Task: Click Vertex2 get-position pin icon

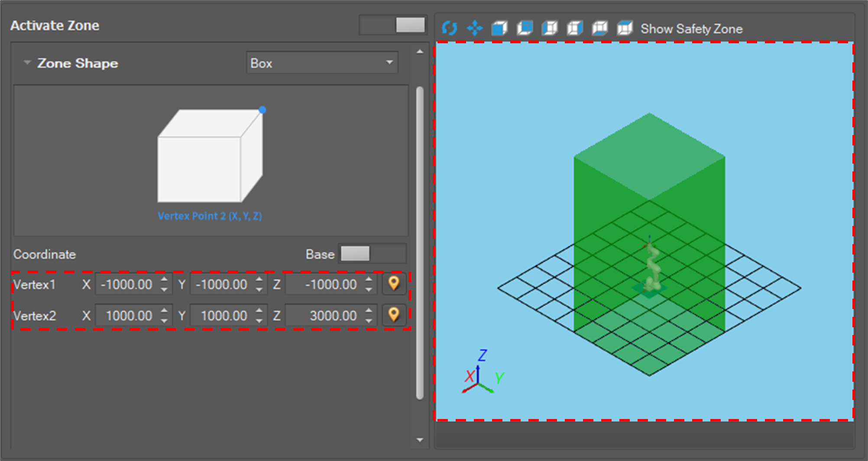Action: tap(393, 315)
